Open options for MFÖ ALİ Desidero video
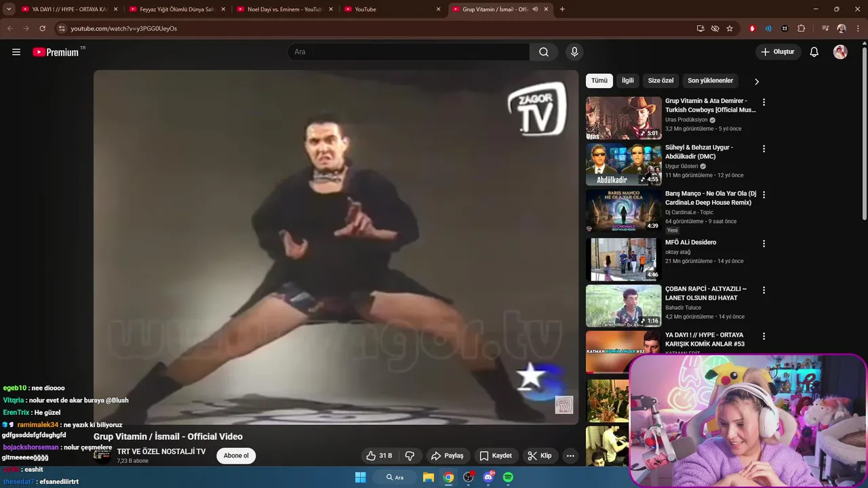 764,243
